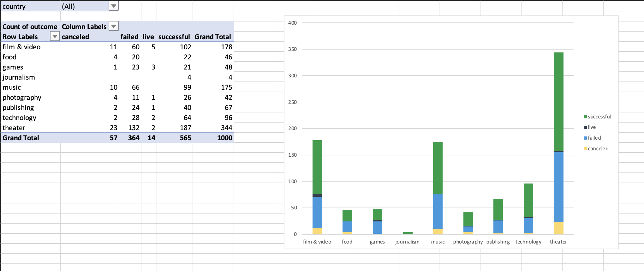Select the 'Grand Total' column header
The image size is (644, 271).
[213, 37]
